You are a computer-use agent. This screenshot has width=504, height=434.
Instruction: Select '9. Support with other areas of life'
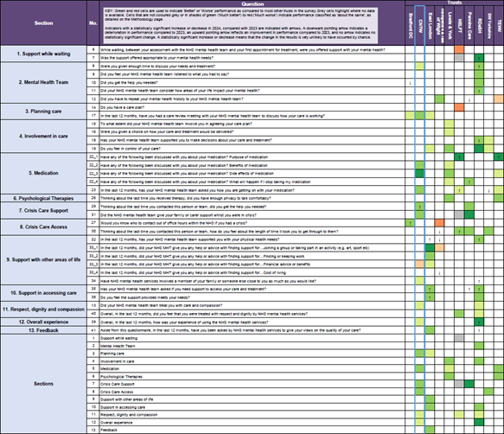click(43, 259)
